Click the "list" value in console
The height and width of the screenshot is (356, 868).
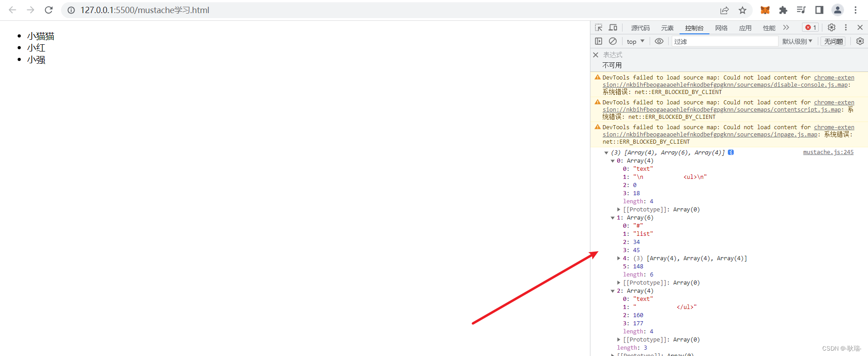pyautogui.click(x=643, y=234)
